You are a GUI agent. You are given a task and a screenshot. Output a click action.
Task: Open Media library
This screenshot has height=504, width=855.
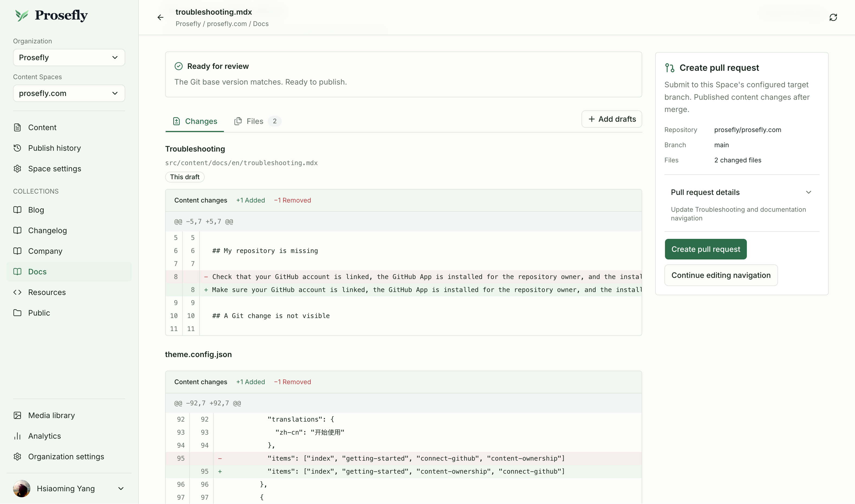tap(69, 415)
